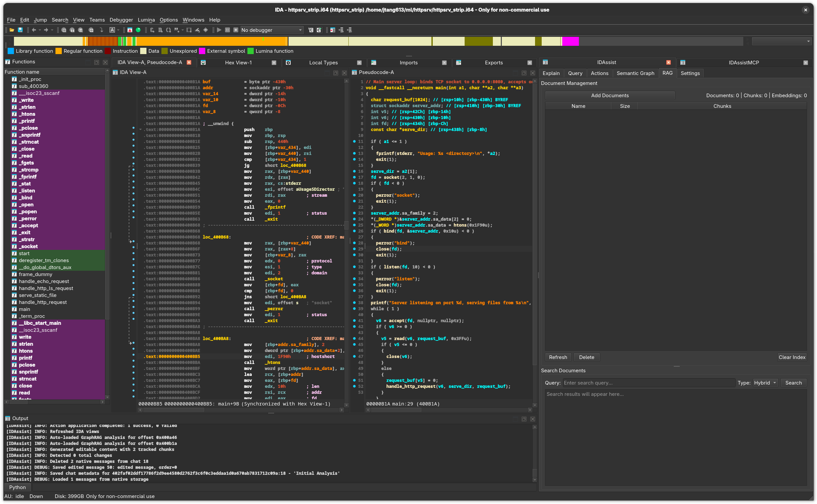Open a file using the folder toolbar icon
The height and width of the screenshot is (504, 817).
12,30
